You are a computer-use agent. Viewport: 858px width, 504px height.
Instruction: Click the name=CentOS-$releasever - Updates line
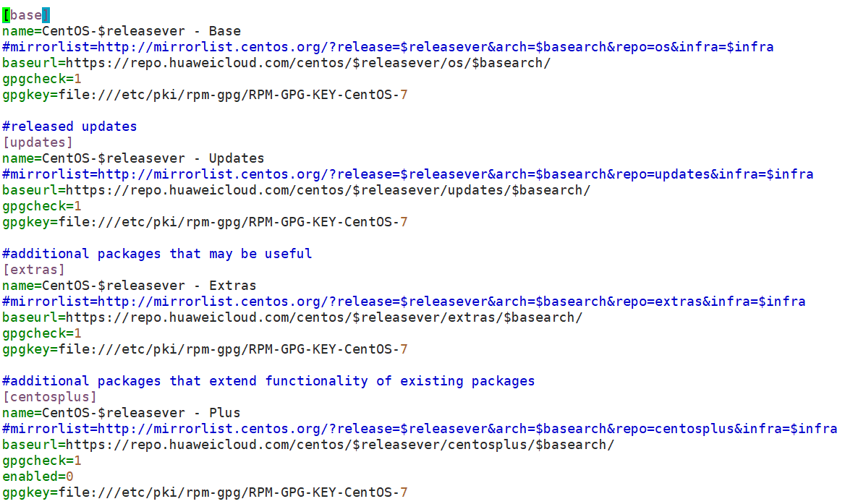[133, 158]
